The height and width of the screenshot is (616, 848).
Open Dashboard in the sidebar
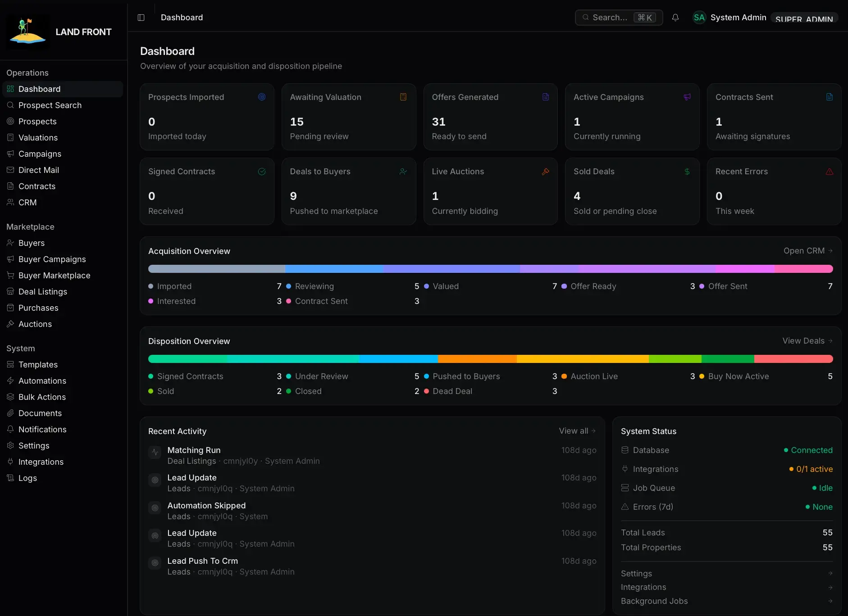pyautogui.click(x=63, y=89)
